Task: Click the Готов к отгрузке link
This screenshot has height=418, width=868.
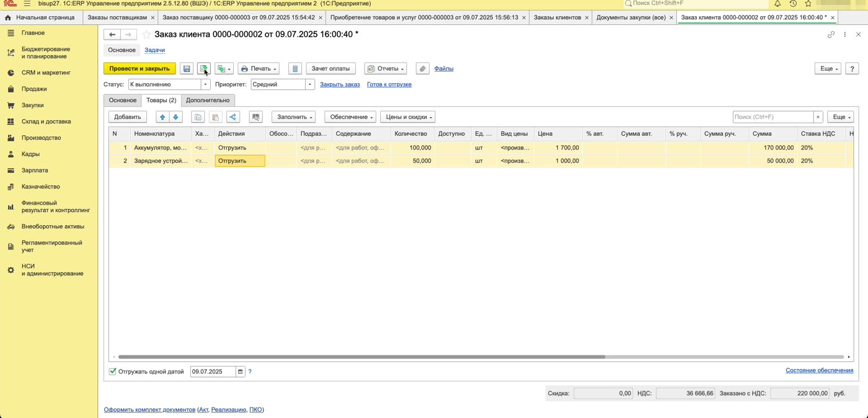Action: tap(389, 84)
